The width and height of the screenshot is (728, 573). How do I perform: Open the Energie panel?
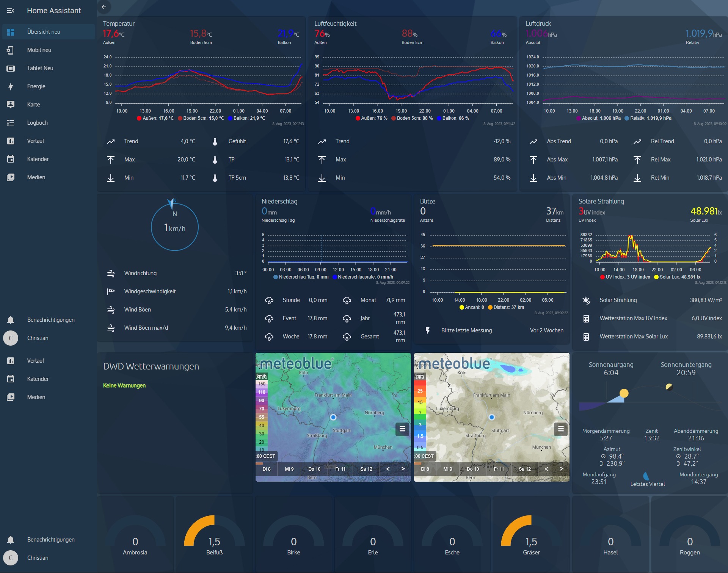point(49,86)
